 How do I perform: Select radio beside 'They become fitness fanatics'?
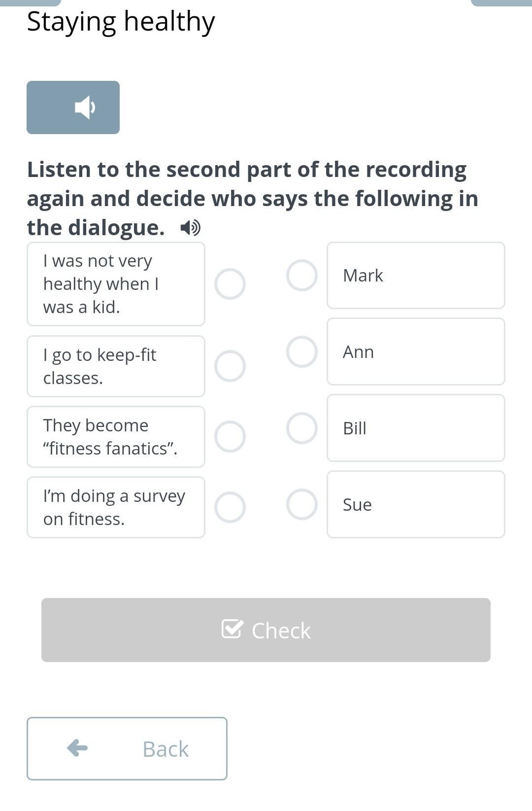(230, 437)
